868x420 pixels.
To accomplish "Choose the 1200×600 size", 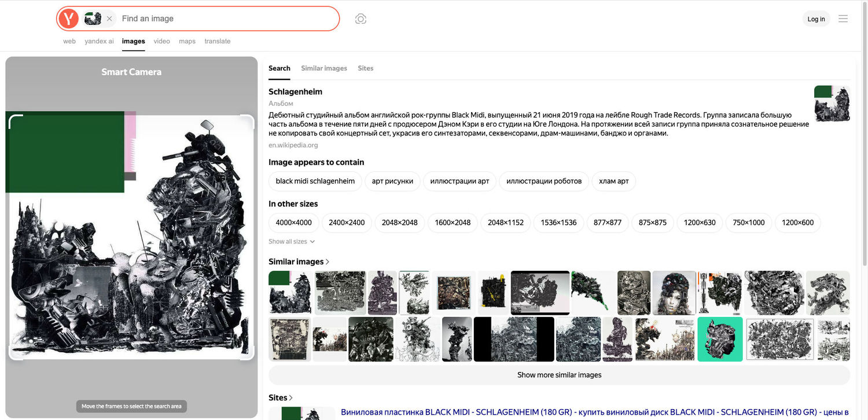I will (798, 223).
